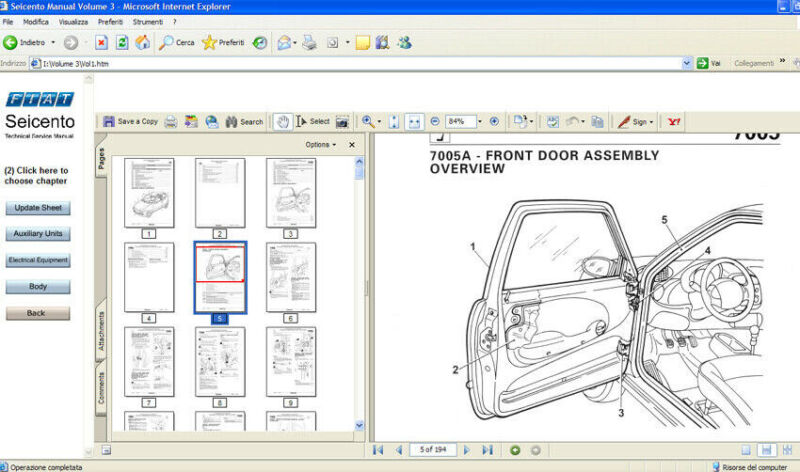The width and height of the screenshot is (800, 472).
Task: Open the Sign dropdown menu
Action: tap(635, 121)
